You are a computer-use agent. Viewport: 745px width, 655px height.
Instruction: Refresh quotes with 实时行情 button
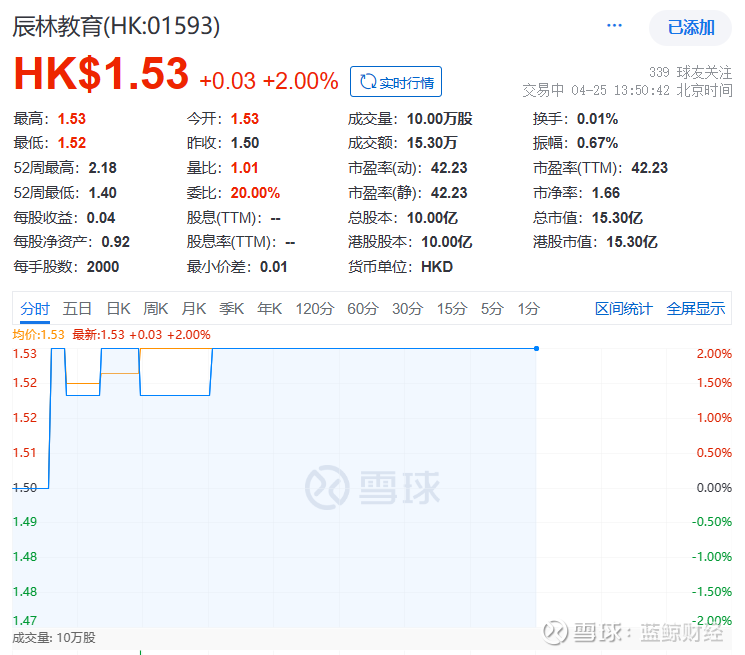[x=396, y=82]
